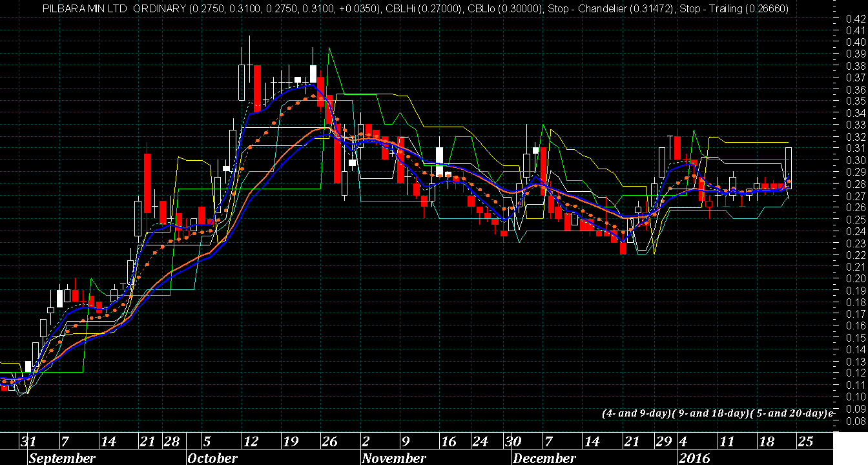Click the 19 date label
This screenshot has height=465, width=868.
click(x=290, y=442)
